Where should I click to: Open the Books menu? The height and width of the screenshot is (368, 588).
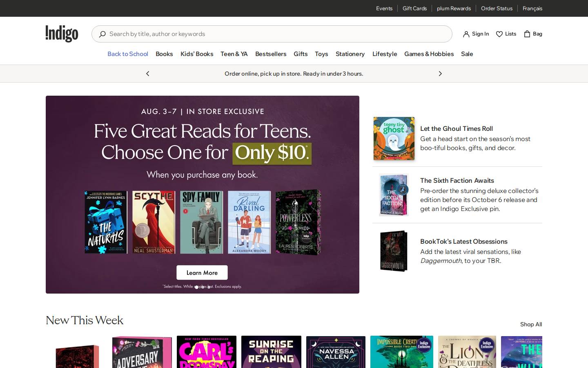pyautogui.click(x=164, y=54)
